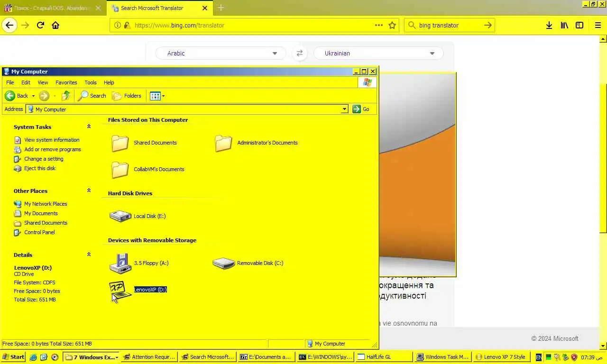This screenshot has width=607, height=364.
Task: Select Removable Disk (C:) drive
Action: tap(248, 263)
